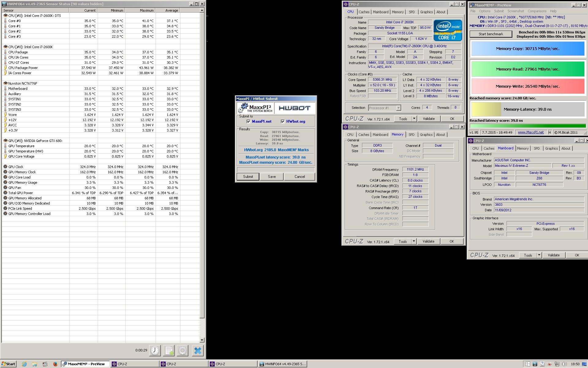Click the H button in MaxxMEM status bar
This screenshot has width=588, height=368.
(550, 132)
